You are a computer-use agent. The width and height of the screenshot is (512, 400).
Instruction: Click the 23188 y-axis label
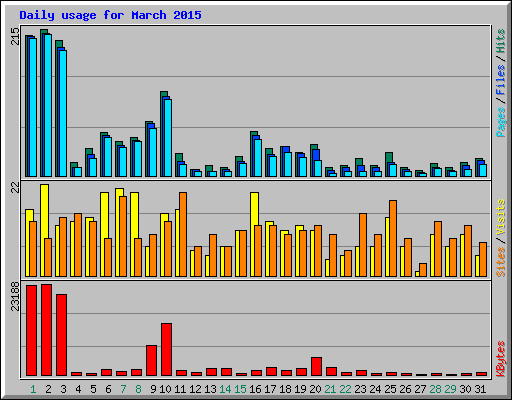pyautogui.click(x=15, y=296)
